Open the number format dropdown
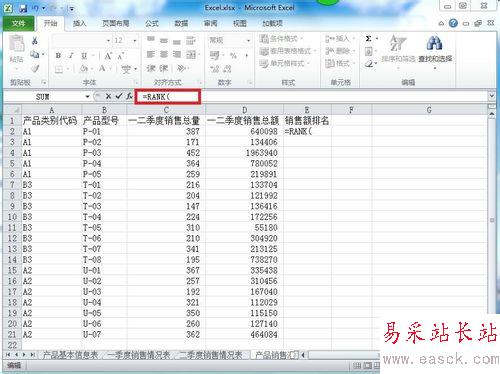Screen dimensions: 500x374 pyautogui.click(x=248, y=41)
